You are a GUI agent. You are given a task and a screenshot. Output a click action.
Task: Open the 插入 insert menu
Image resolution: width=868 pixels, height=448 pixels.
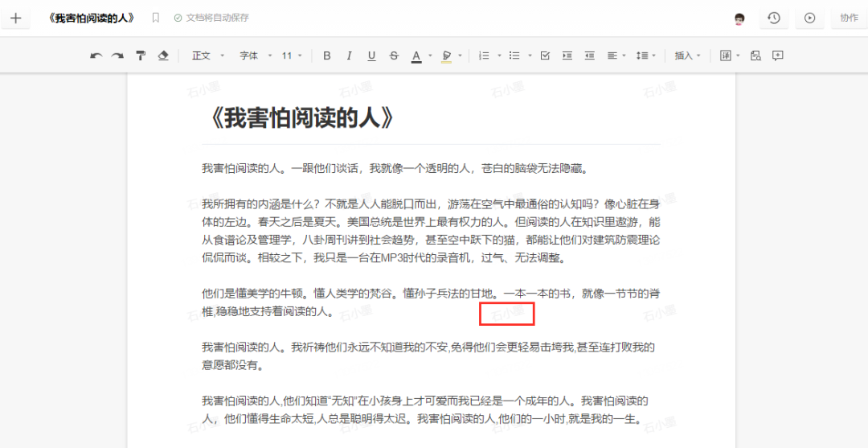[x=688, y=55]
